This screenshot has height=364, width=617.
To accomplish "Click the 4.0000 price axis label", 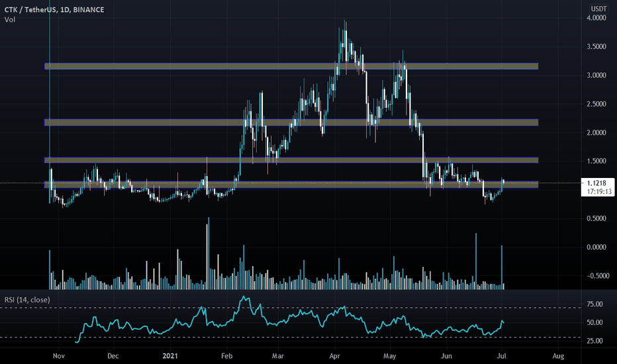I will click(596, 18).
